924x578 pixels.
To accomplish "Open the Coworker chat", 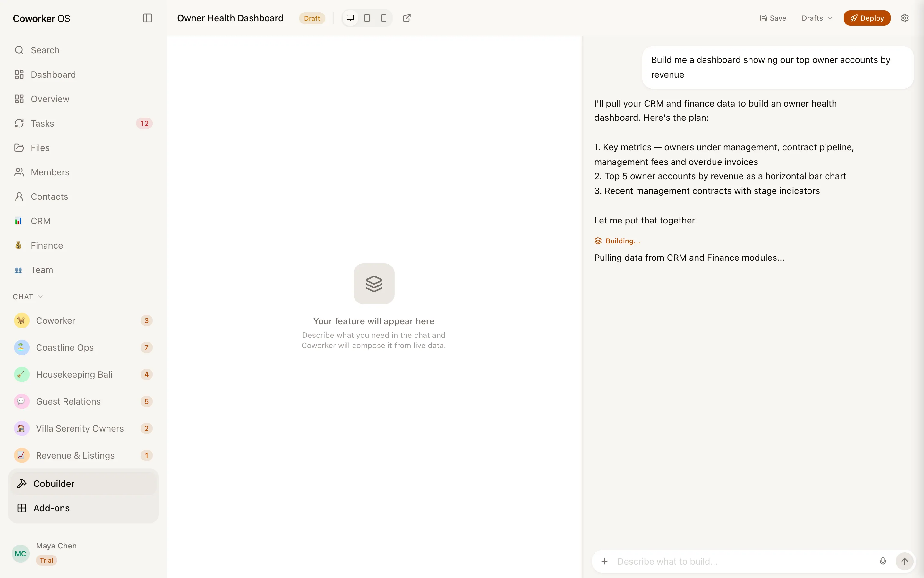I will tap(83, 320).
